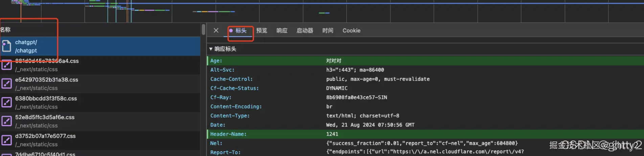This screenshot has width=644, height=156.
Task: Switch to the 启动器 tab
Action: point(305,31)
